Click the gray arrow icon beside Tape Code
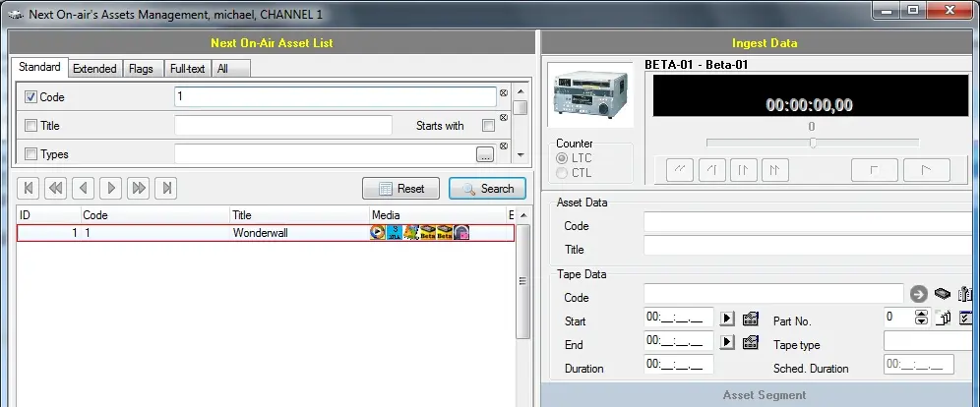 (x=918, y=293)
